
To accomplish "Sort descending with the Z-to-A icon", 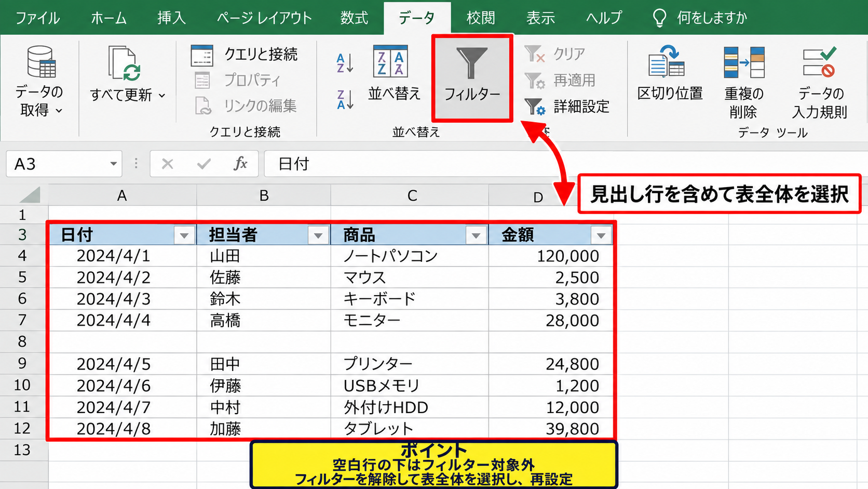I will 345,99.
